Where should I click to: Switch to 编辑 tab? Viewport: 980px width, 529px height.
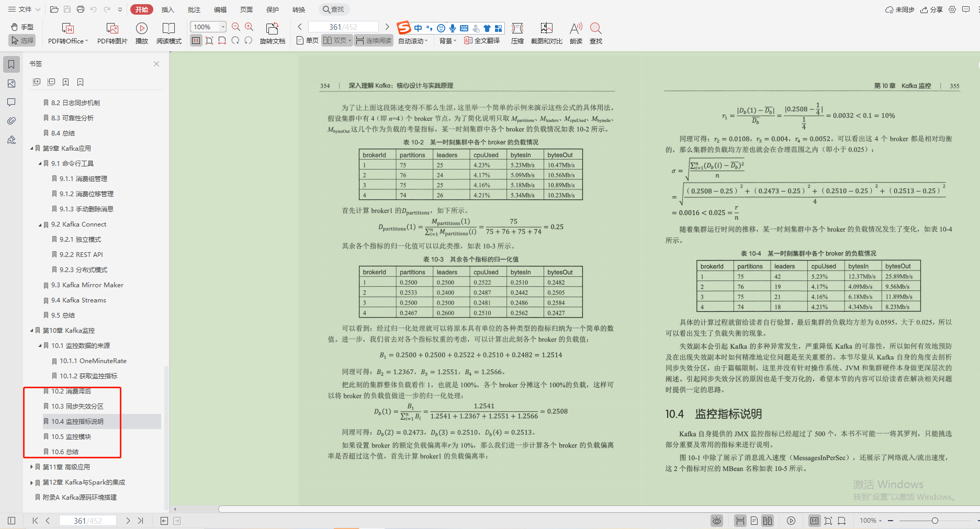coord(220,9)
